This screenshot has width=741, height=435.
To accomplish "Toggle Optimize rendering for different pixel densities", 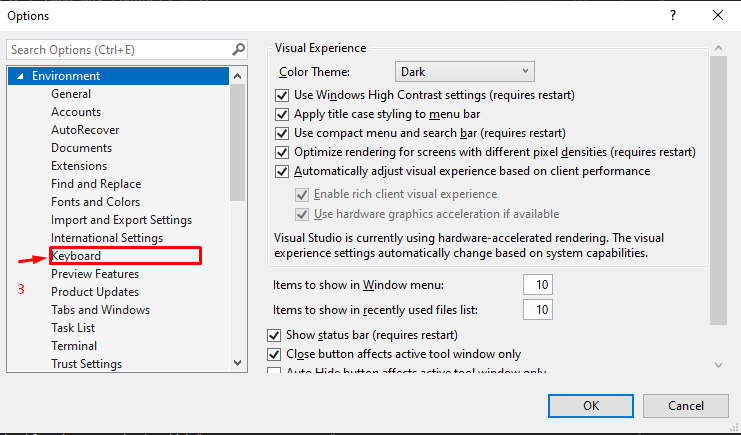I will click(282, 152).
